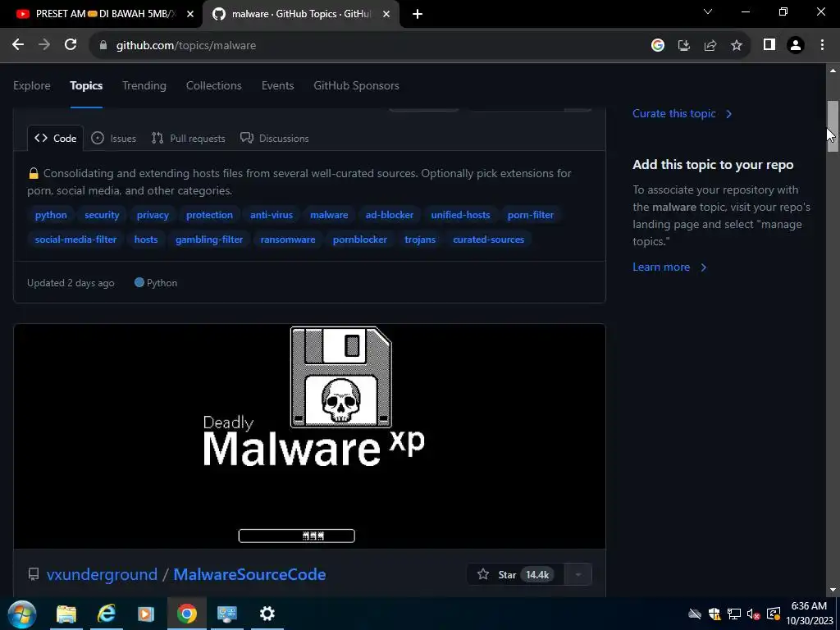Open the tab search chevron
This screenshot has width=840, height=630.
coord(708,11)
